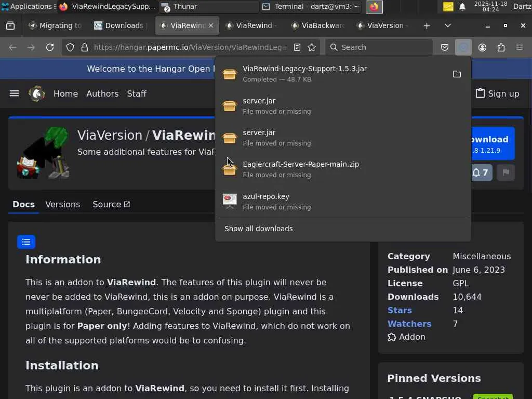Toggle the blue page list sidebar button
532x399 pixels.
26,242
